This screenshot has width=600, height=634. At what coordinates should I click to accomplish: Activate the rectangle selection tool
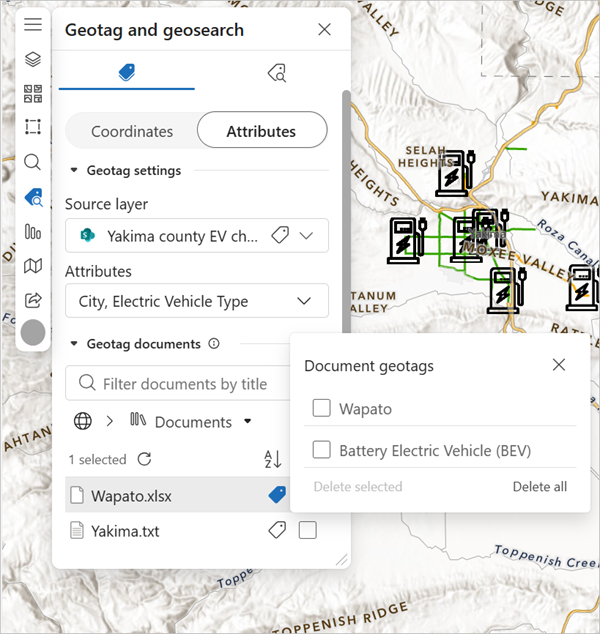click(x=33, y=127)
